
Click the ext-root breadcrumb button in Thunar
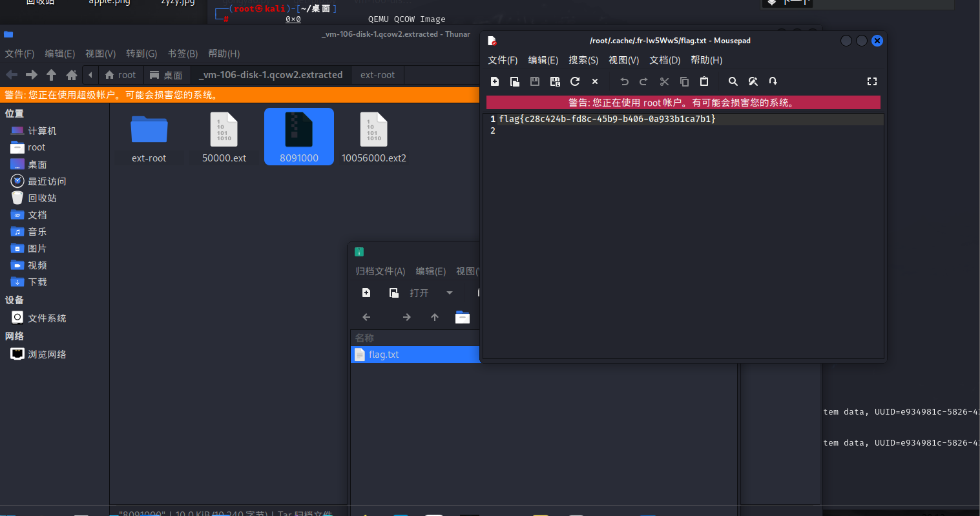coord(377,74)
